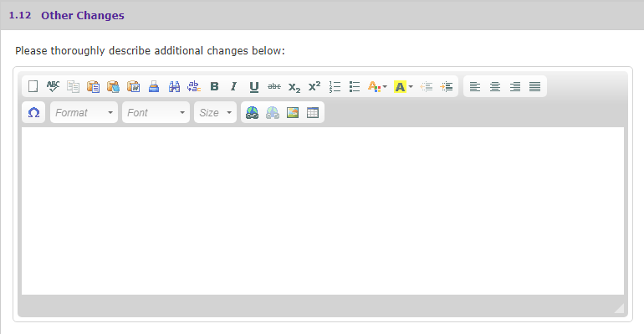Insert an image into editor

coord(293,112)
